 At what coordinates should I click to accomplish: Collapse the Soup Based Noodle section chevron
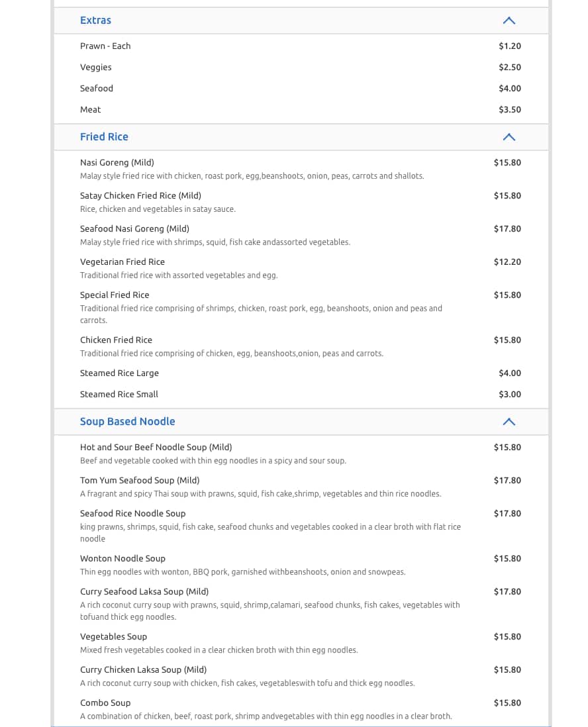point(508,421)
